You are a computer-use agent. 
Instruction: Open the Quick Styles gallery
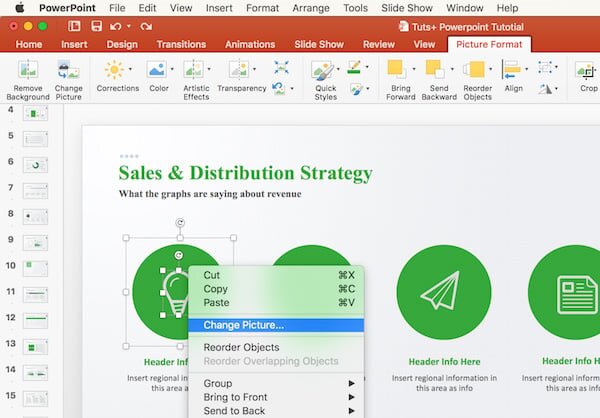(324, 70)
